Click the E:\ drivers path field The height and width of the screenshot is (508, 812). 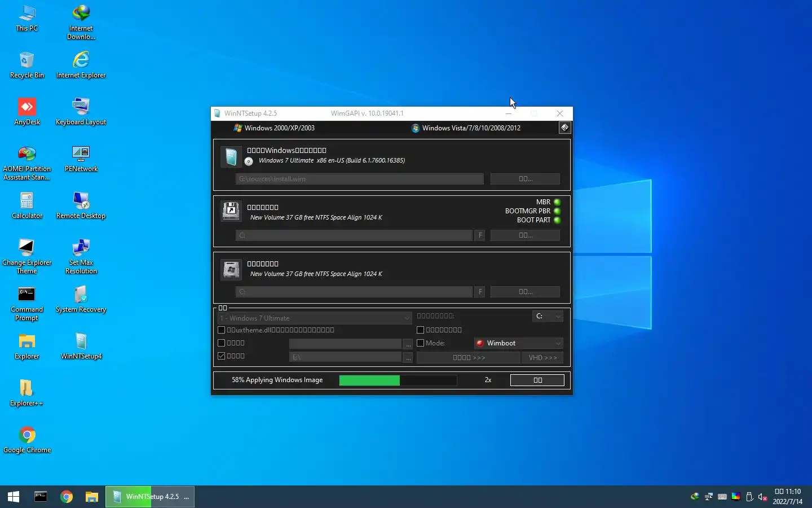pyautogui.click(x=345, y=357)
